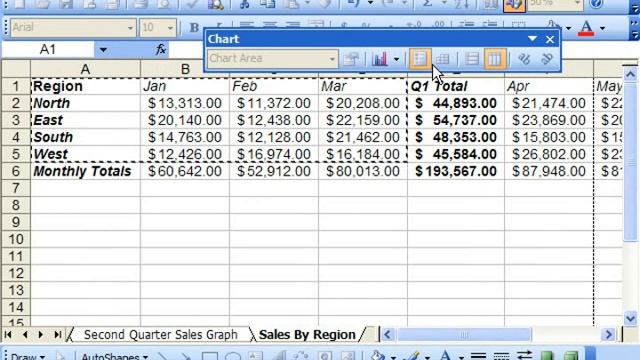This screenshot has width=640, height=360.
Task: Click the first sheet tab navigation arrow
Action: pyautogui.click(x=8, y=335)
